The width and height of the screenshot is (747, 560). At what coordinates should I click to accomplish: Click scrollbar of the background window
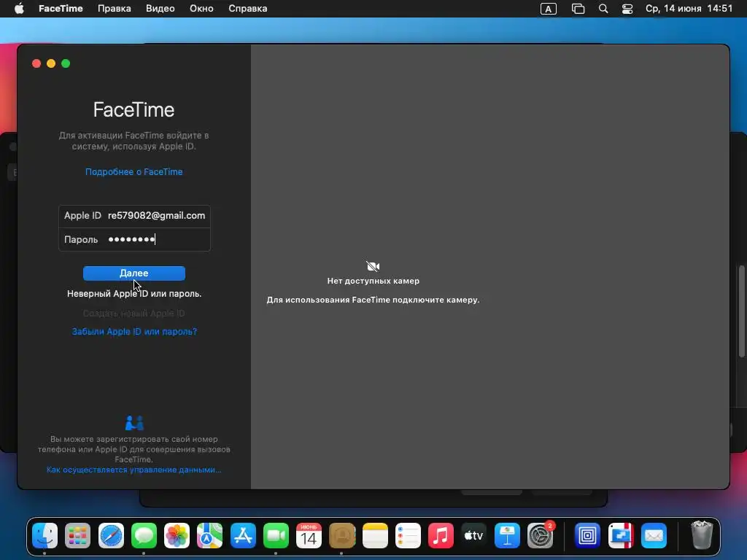[741, 311]
